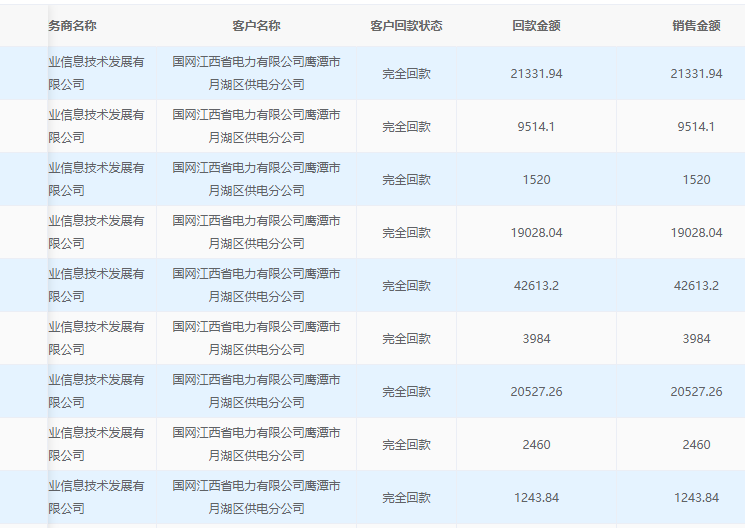Click provider name in the 3984 row

tap(96, 338)
